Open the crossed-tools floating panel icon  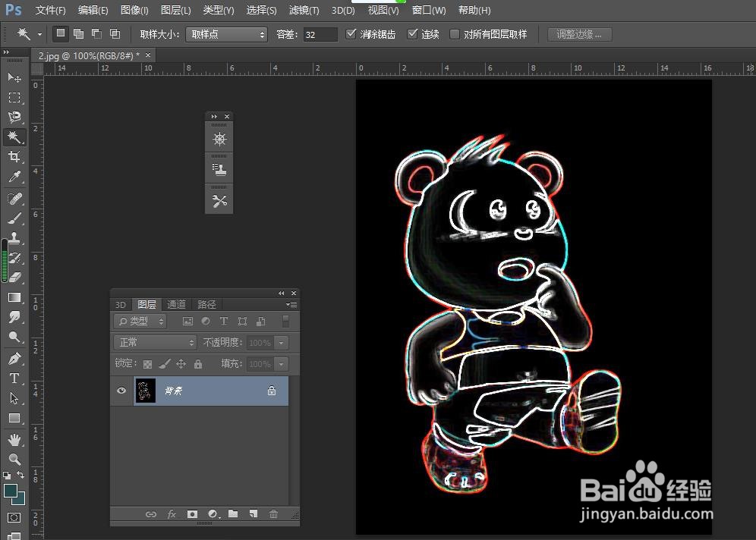click(x=219, y=201)
